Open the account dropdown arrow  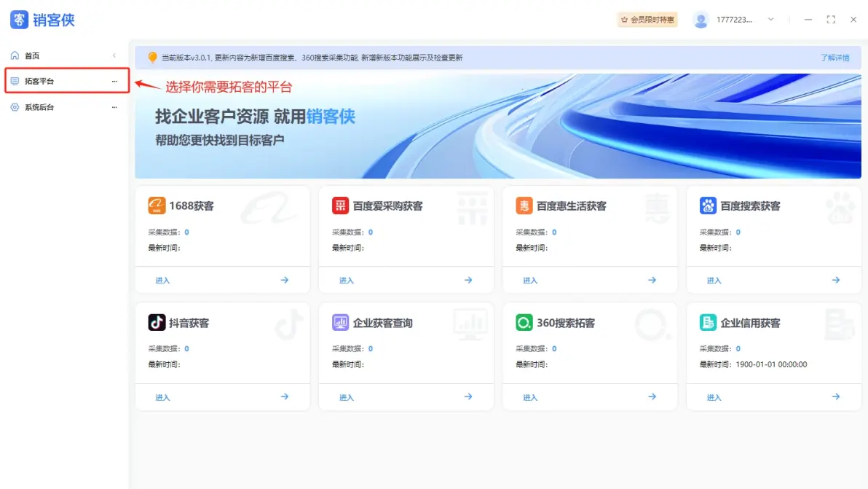(770, 20)
